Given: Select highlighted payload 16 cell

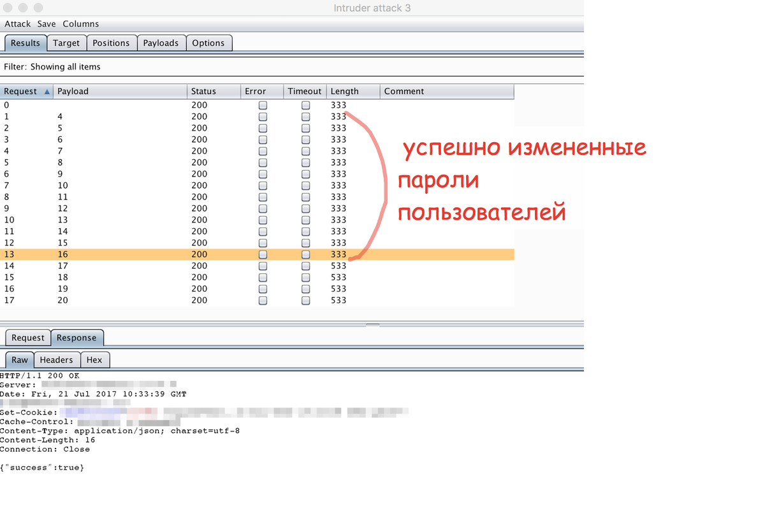Looking at the screenshot, I should pyautogui.click(x=62, y=254).
